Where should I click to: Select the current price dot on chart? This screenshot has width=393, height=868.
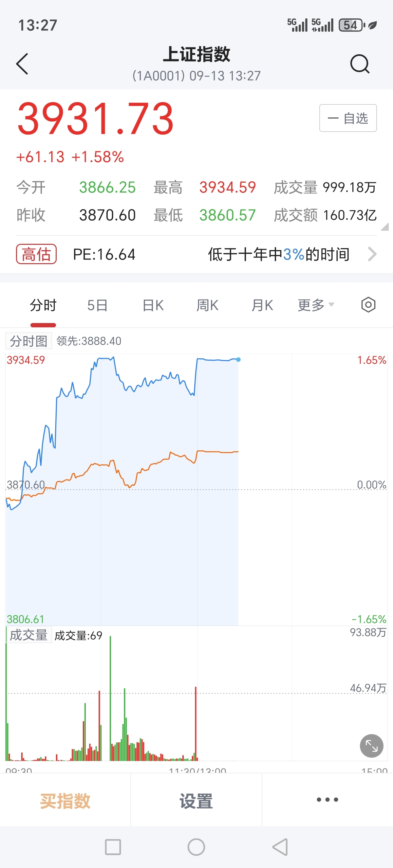(238, 359)
